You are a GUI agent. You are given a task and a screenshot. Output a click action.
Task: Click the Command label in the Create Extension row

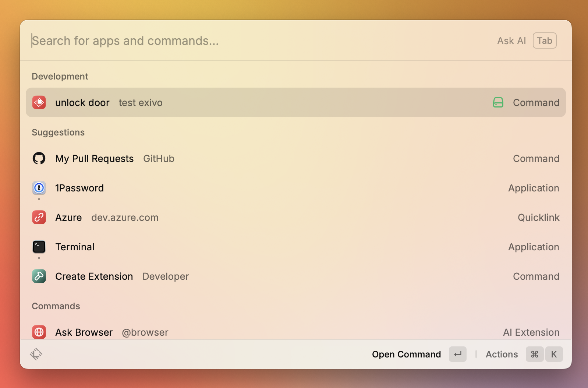click(536, 276)
